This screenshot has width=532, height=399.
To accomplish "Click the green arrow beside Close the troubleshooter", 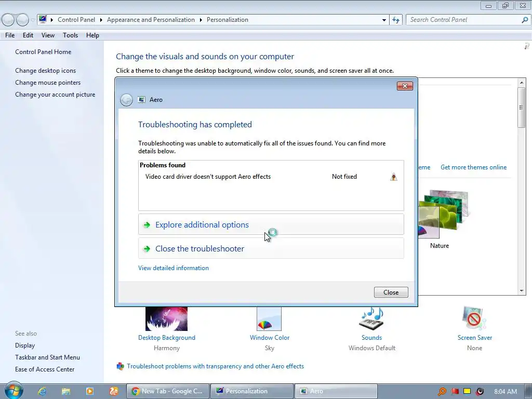I will pyautogui.click(x=147, y=249).
